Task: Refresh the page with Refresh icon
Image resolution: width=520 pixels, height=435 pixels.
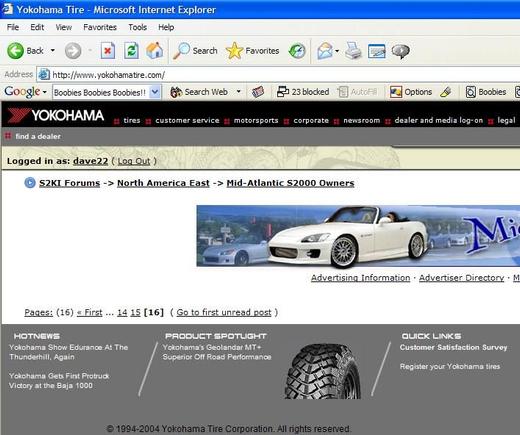Action: point(131,51)
